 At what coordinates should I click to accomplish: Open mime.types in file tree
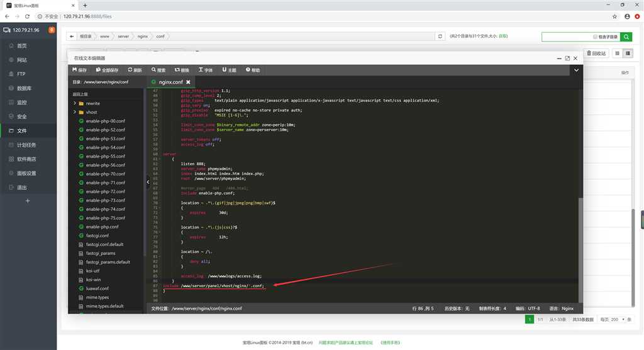click(x=97, y=297)
